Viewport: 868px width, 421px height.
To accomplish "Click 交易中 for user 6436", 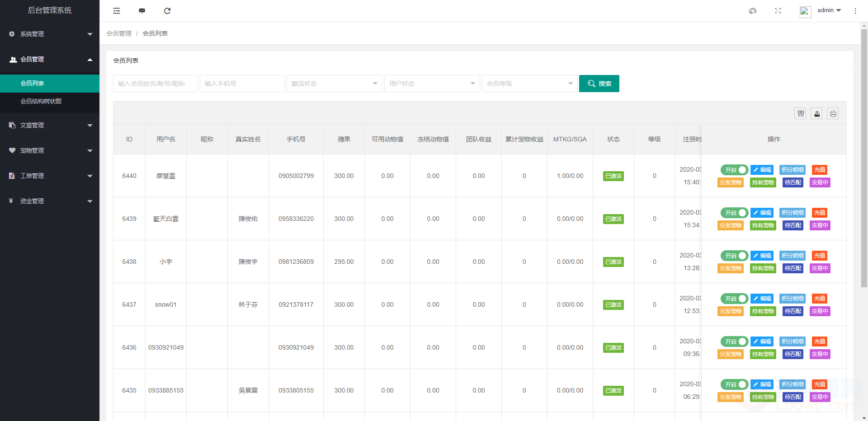I will (x=820, y=354).
